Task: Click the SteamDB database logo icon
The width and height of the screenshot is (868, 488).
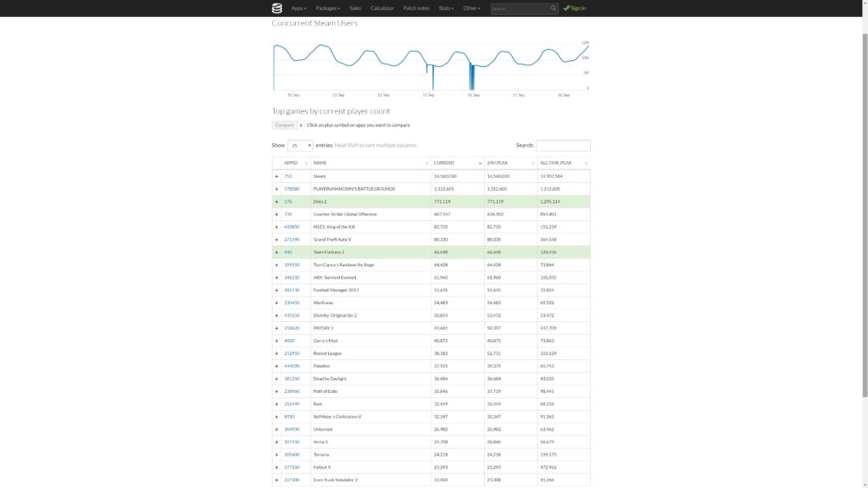Action: tap(276, 8)
